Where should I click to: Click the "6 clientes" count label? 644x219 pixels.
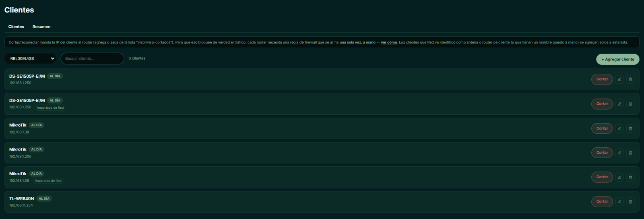click(137, 58)
